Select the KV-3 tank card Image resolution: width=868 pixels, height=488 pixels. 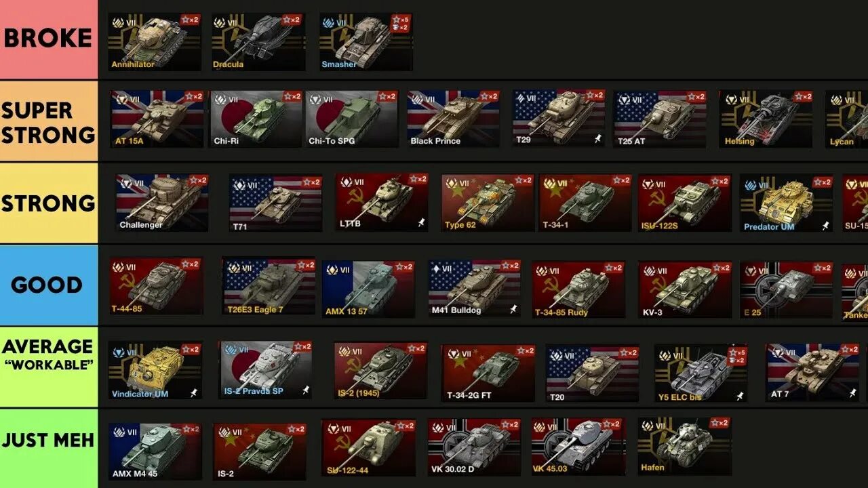tap(685, 289)
